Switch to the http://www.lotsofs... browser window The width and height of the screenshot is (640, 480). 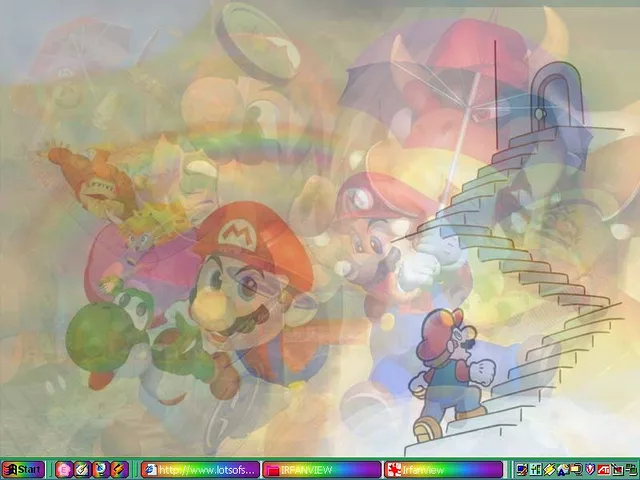[200, 469]
